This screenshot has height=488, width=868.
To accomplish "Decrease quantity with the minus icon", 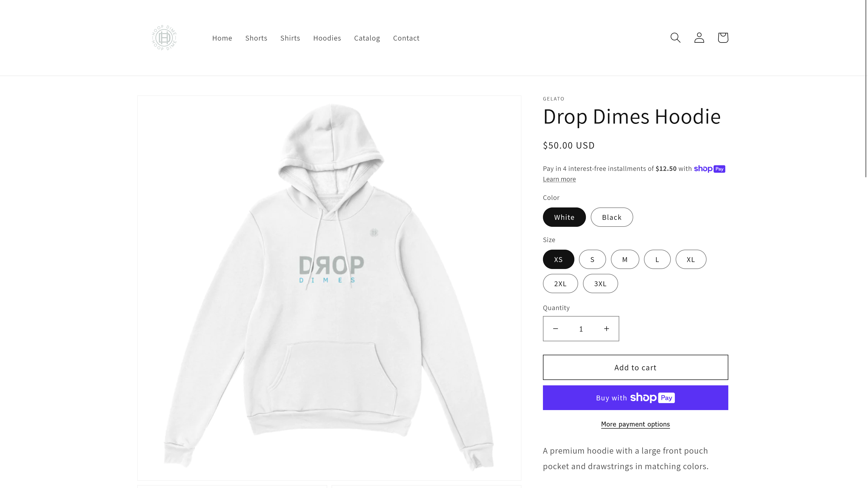I will [556, 329].
